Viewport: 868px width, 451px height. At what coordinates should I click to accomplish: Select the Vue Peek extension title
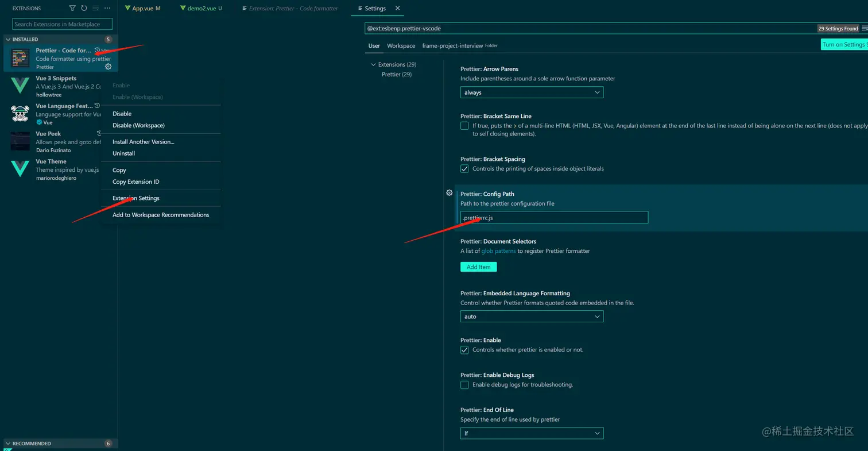[x=48, y=134]
